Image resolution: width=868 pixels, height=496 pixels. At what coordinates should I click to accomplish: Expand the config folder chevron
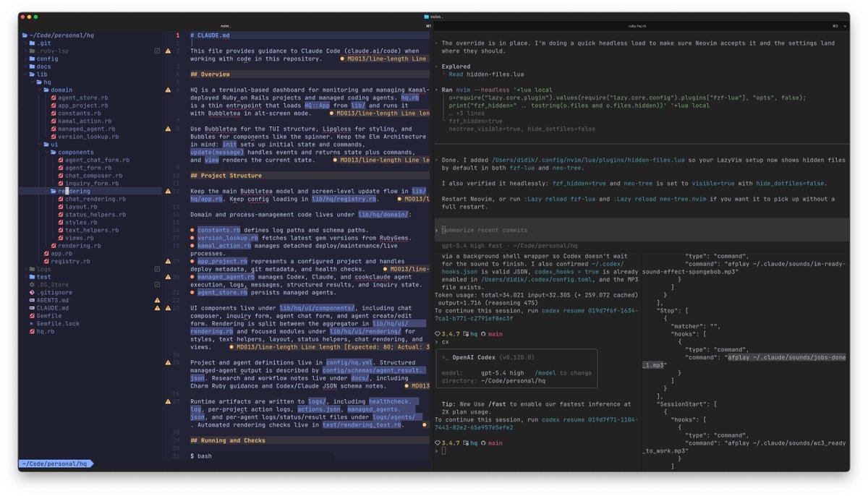25,59
